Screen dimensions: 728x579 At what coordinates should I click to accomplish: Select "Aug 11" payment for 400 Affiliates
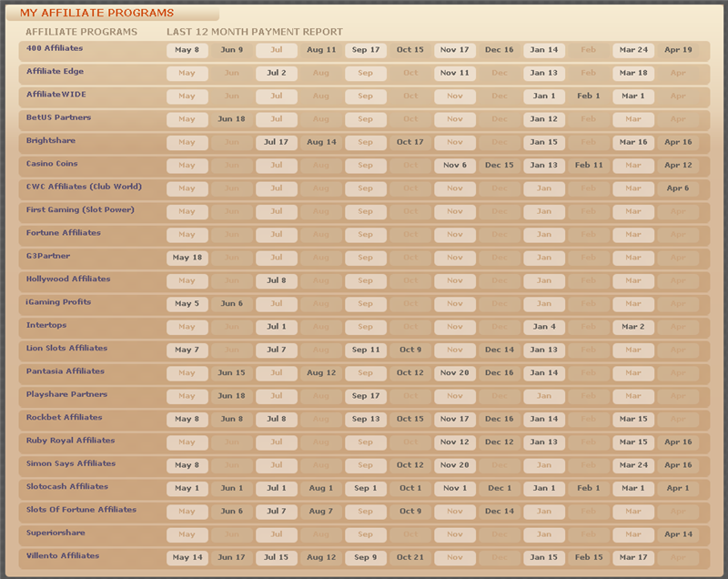[x=321, y=50]
